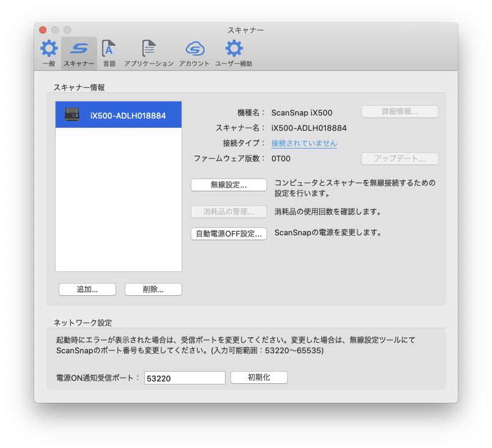
Task: Click the 接続されていません connection link
Action: [304, 144]
